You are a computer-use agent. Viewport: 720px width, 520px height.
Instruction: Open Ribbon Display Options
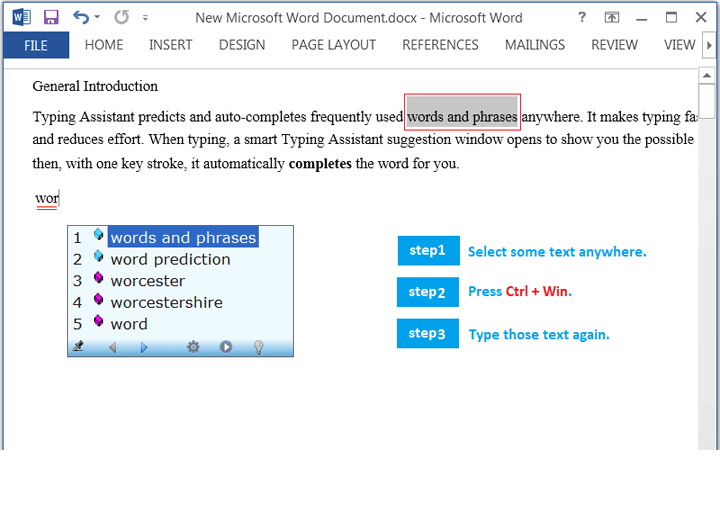click(612, 17)
